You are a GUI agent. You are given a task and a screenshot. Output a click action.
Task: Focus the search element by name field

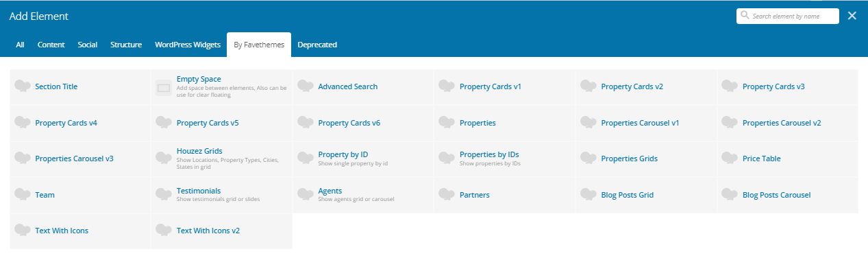(787, 16)
